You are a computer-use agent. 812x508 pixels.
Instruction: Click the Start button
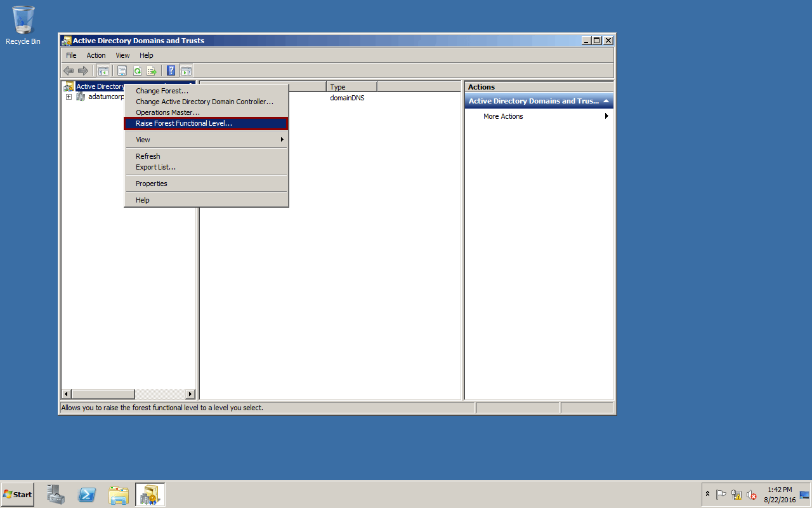coord(18,495)
